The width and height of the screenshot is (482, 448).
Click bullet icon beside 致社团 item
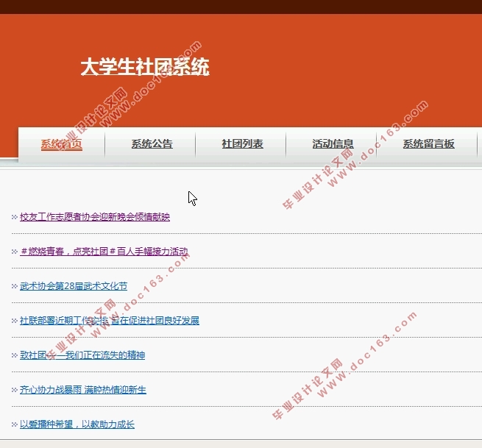pos(14,355)
